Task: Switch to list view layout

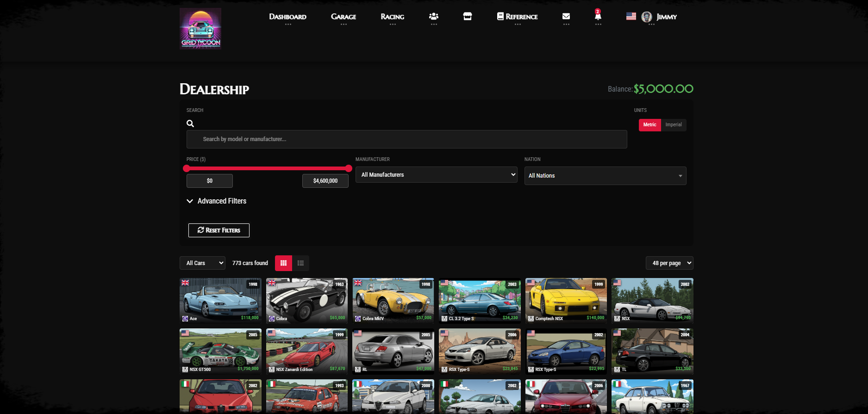Action: 300,263
